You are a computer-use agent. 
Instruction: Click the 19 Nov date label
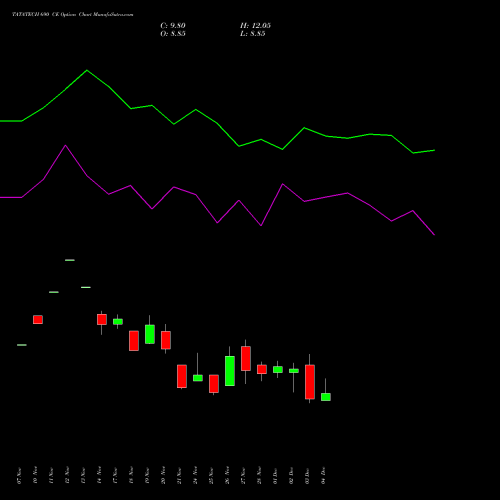coord(147,475)
